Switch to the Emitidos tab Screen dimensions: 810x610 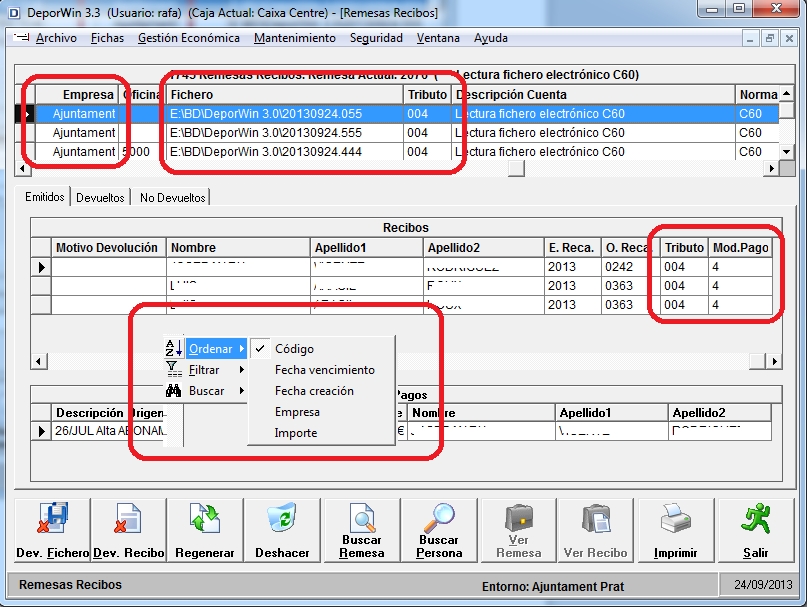[45, 197]
